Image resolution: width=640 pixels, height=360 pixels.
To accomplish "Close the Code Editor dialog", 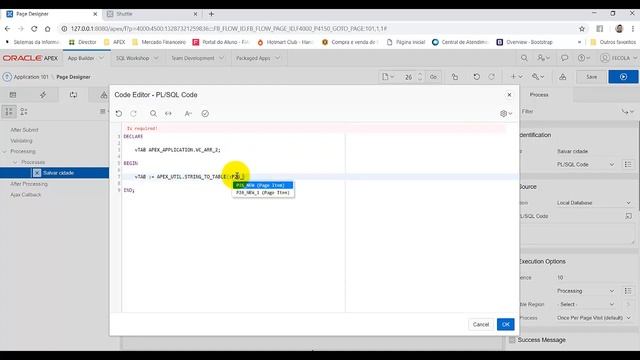I will pos(509,95).
